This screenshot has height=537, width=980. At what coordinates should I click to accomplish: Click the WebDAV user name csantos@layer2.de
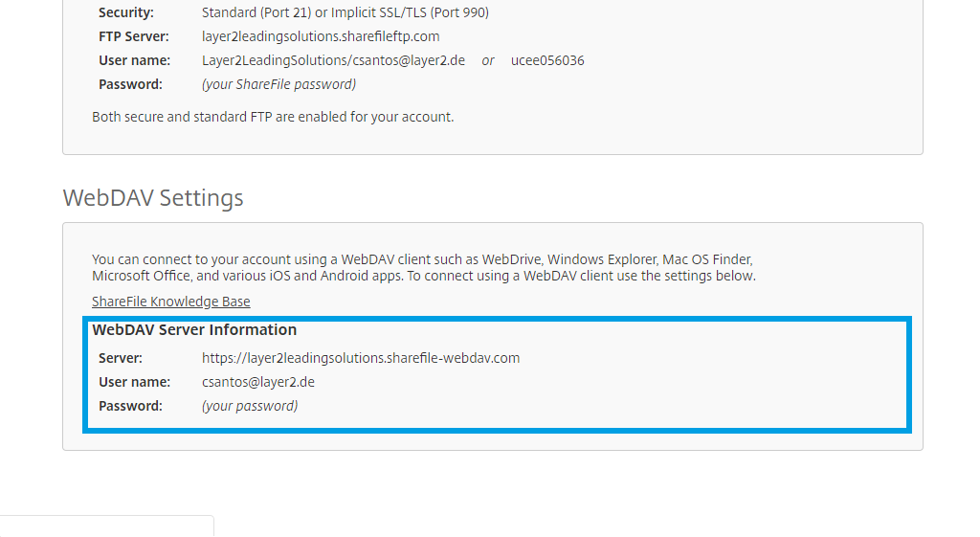(x=258, y=382)
